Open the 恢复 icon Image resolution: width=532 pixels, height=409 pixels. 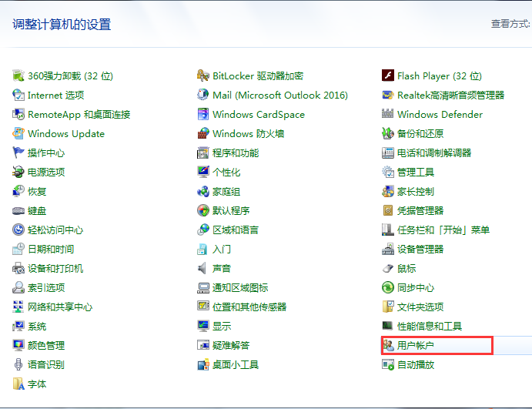pyautogui.click(x=18, y=192)
